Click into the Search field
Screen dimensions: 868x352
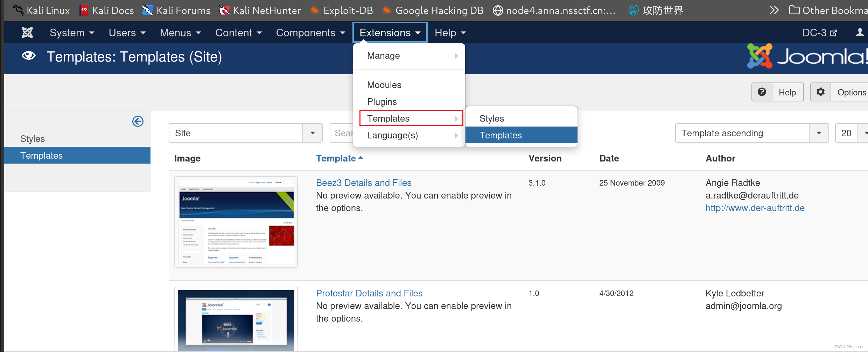(x=342, y=133)
